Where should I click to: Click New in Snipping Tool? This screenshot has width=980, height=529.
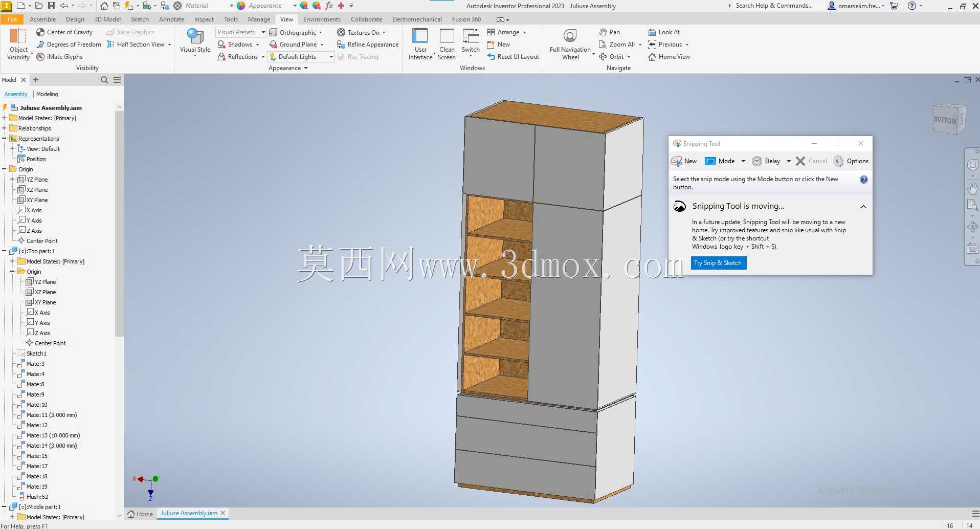684,161
